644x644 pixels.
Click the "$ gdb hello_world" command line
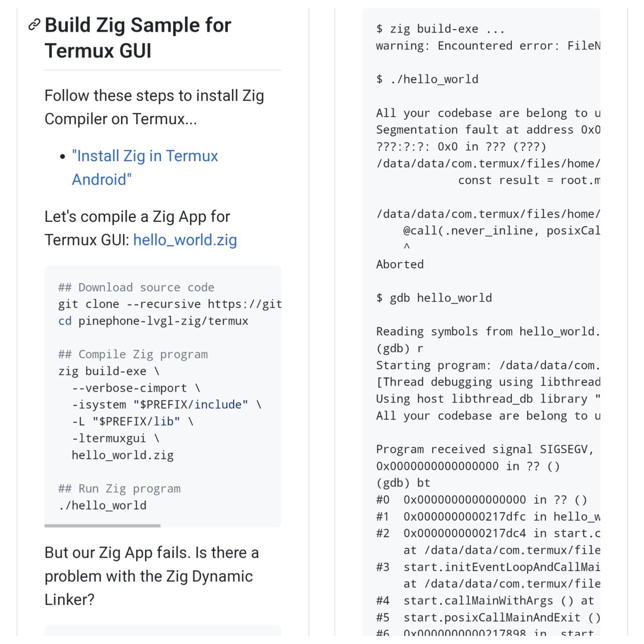point(434,298)
